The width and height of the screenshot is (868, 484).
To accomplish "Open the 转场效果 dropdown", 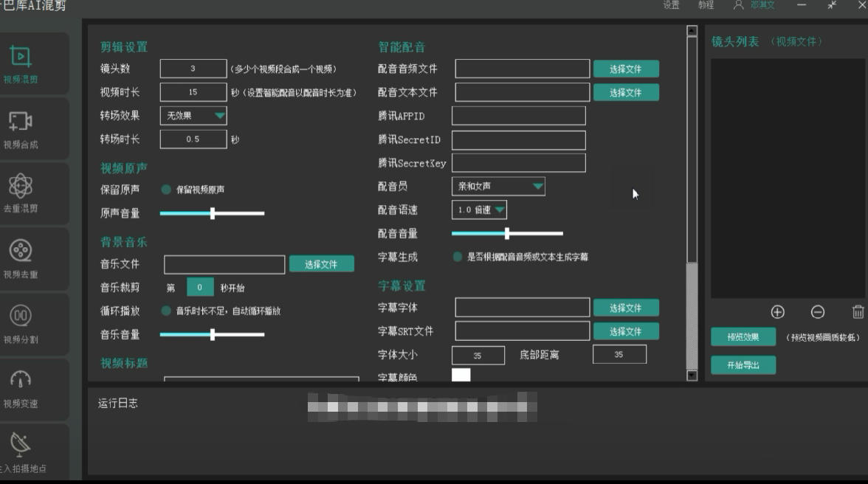I will pyautogui.click(x=193, y=115).
